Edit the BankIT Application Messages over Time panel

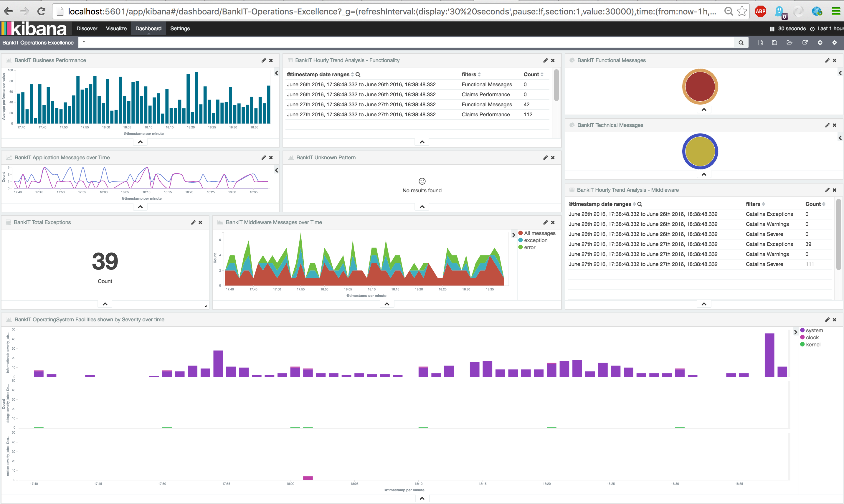point(264,158)
